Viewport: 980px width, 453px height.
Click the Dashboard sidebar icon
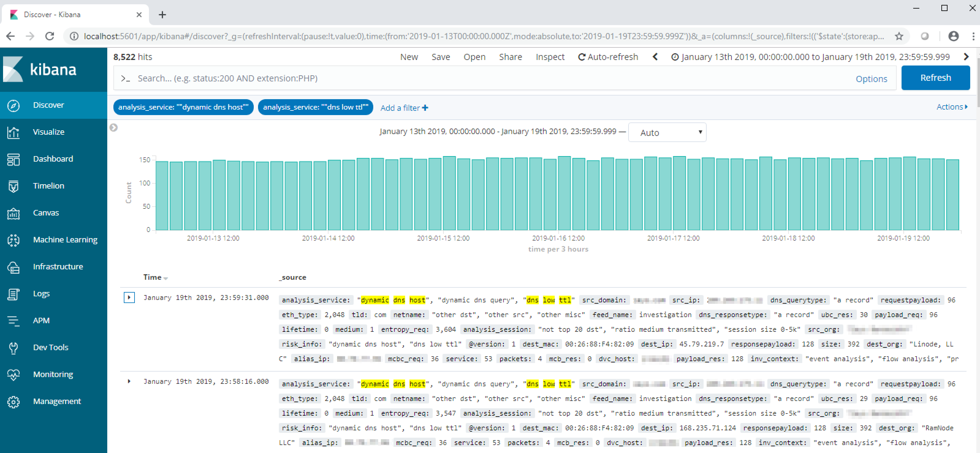(14, 159)
